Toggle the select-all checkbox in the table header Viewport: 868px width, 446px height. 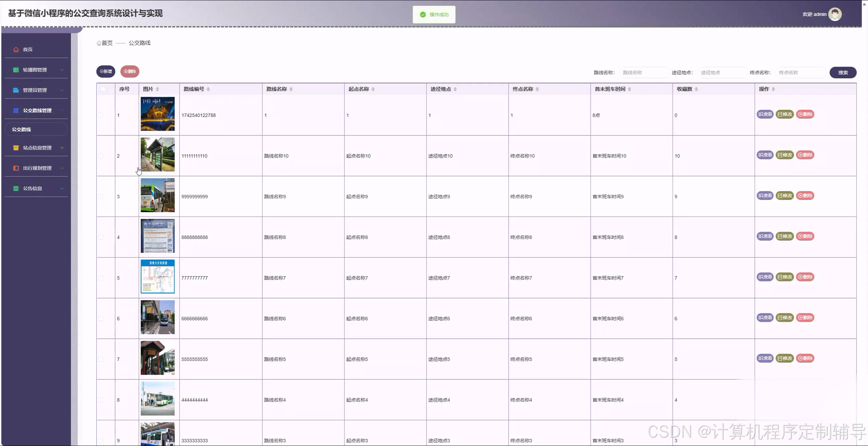pyautogui.click(x=103, y=89)
